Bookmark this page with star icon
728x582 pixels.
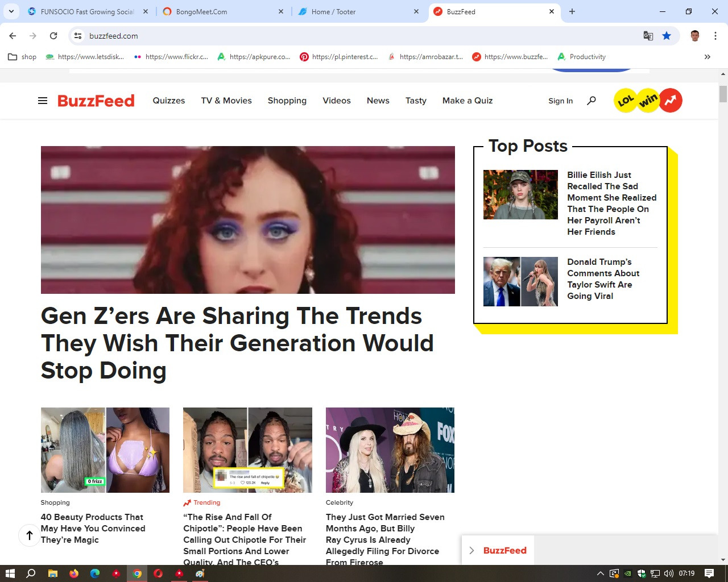[x=667, y=36]
